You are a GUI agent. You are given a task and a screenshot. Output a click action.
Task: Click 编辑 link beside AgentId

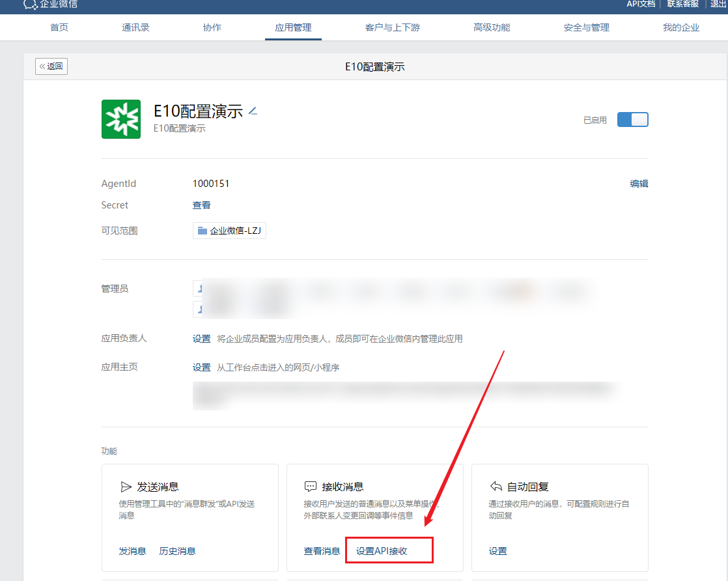click(x=639, y=184)
